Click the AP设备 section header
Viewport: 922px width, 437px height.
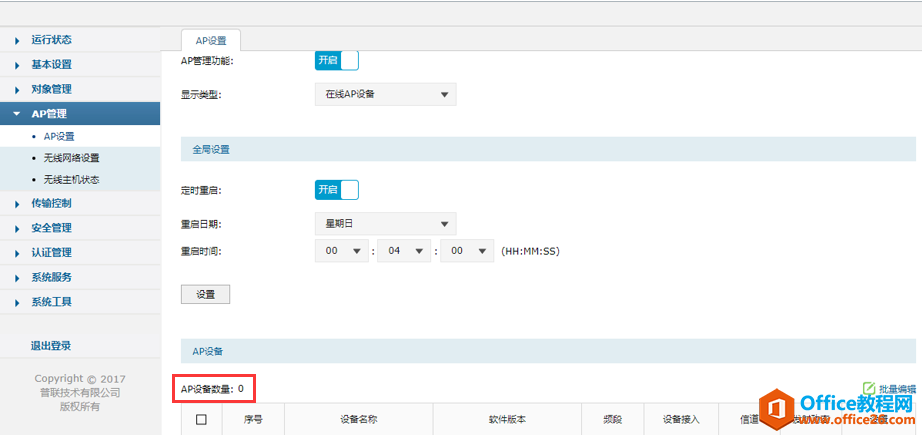(548, 351)
